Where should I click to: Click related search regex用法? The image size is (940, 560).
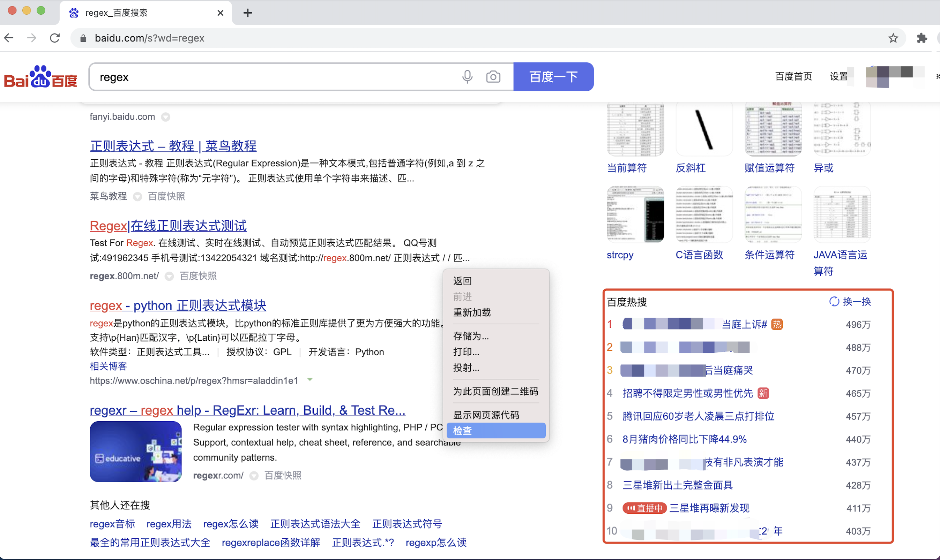(169, 524)
